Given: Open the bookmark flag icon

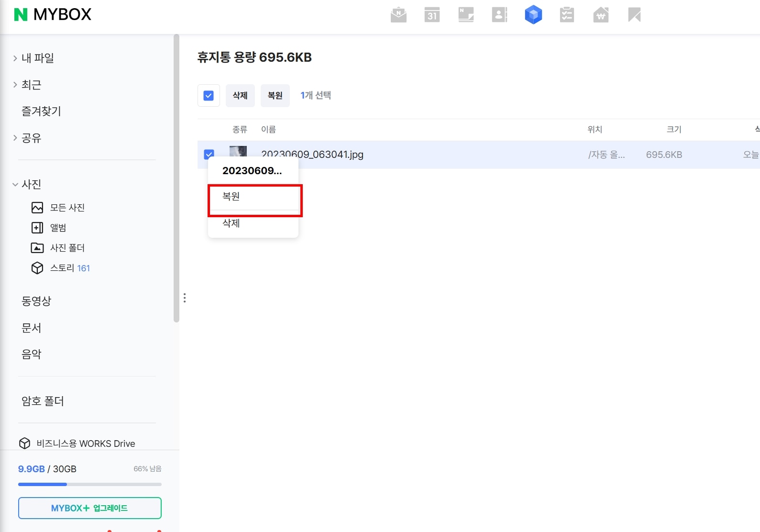Looking at the screenshot, I should [x=634, y=15].
